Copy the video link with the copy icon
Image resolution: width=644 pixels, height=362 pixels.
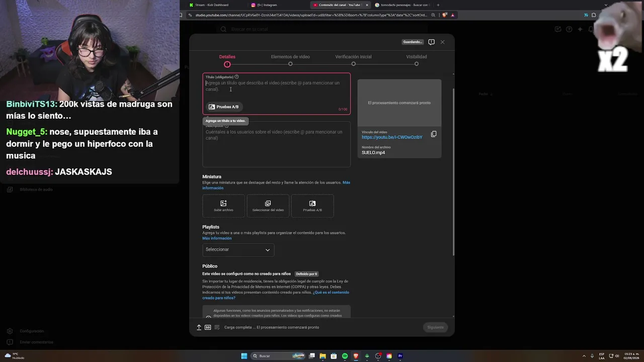pyautogui.click(x=434, y=134)
